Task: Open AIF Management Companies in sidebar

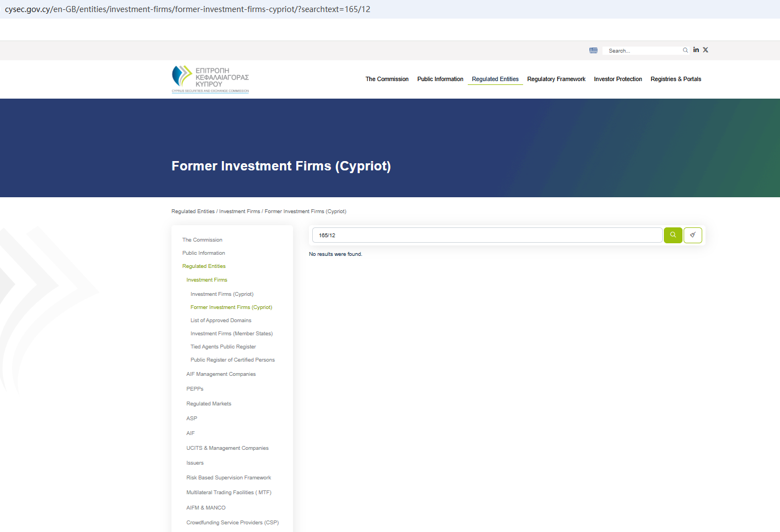Action: coord(221,374)
